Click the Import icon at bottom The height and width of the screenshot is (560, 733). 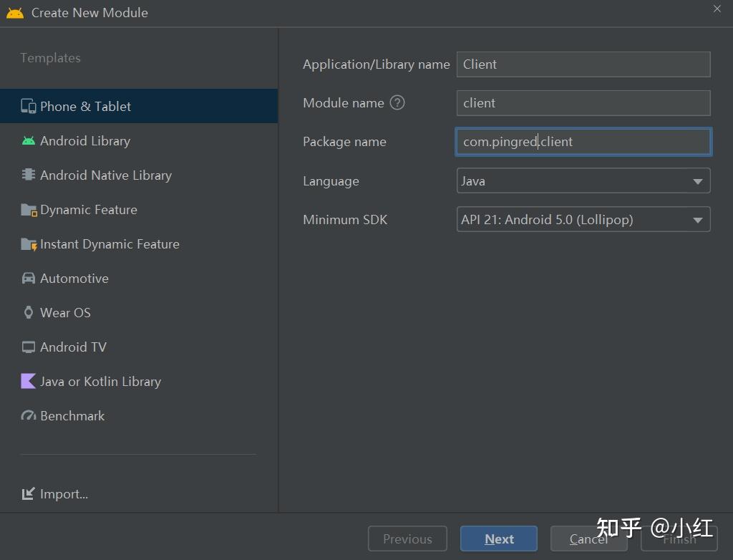point(29,494)
